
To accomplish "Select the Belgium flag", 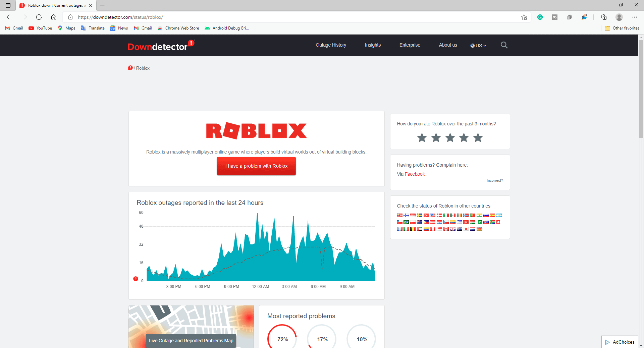I will click(x=413, y=229).
